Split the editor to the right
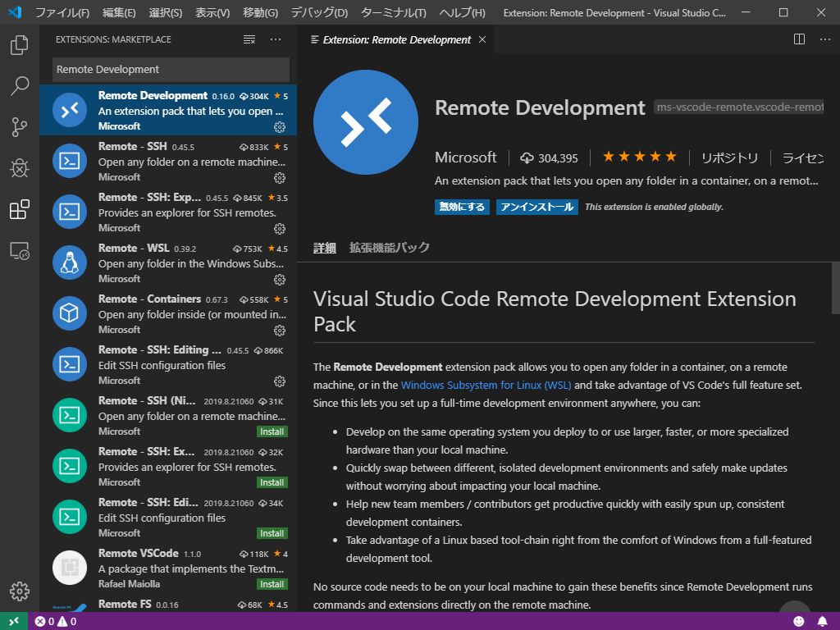The image size is (840, 630). click(x=799, y=39)
